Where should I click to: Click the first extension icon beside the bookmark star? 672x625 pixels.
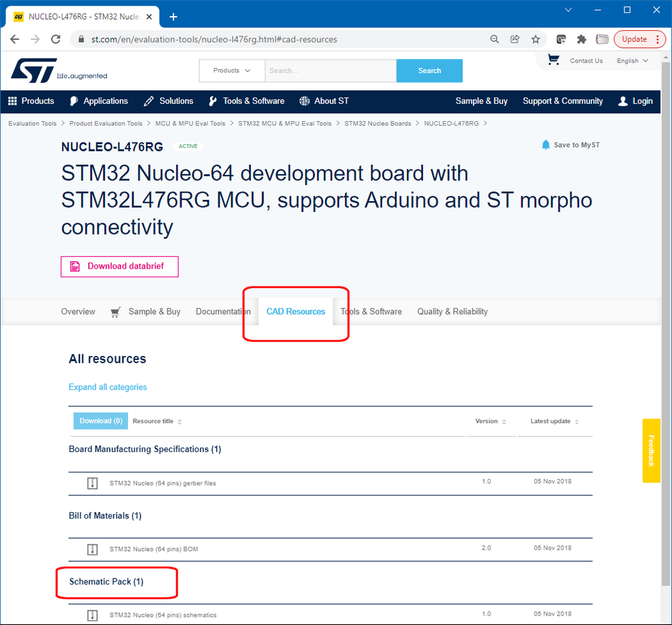click(x=561, y=40)
